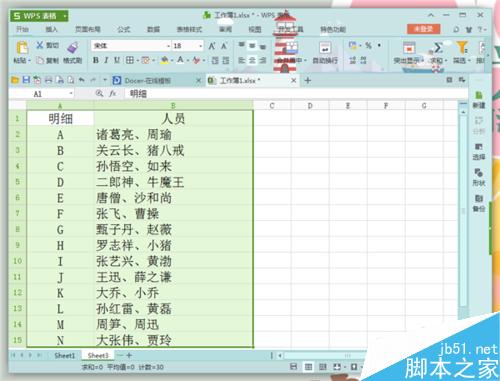
Task: Open the Insert (插入) ribbon tab
Action: (51, 29)
